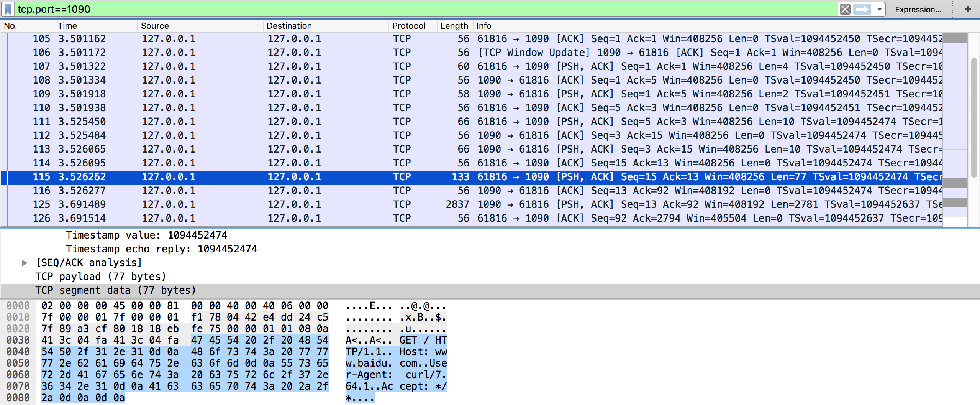Add a filter button with plus icon
980x405 pixels.
pos(968,9)
